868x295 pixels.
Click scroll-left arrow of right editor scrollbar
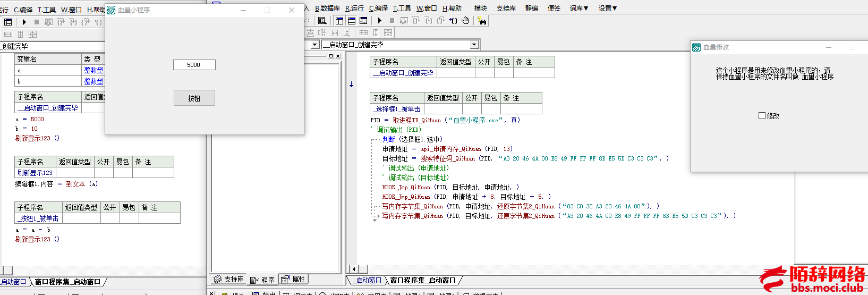point(354,269)
